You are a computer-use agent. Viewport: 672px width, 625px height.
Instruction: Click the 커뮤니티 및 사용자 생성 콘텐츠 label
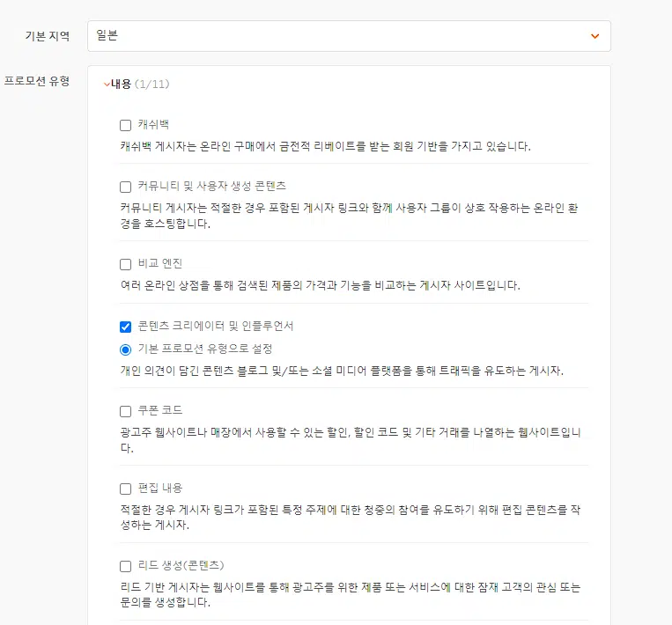[211, 186]
